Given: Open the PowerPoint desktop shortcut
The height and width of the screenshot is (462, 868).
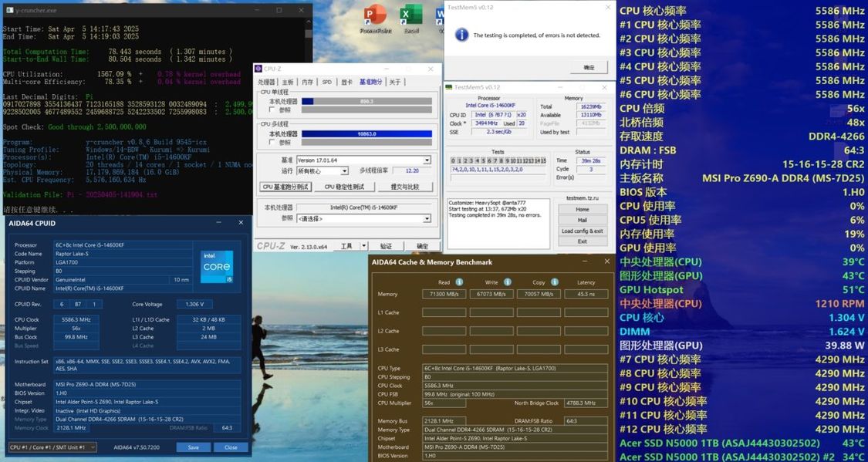Looking at the screenshot, I should (375, 19).
